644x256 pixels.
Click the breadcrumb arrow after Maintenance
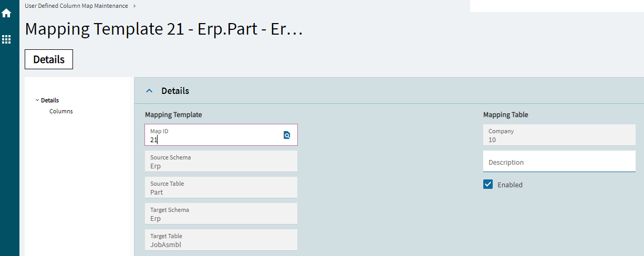click(x=134, y=6)
